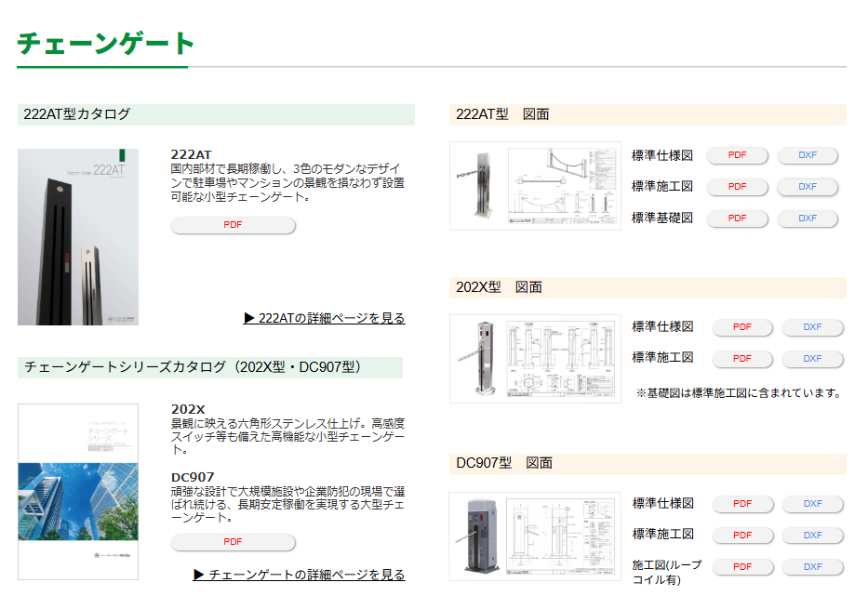Viewport: 868px width, 609px height.
Task: View the DC907型 drawing preview image
Action: tap(535, 536)
